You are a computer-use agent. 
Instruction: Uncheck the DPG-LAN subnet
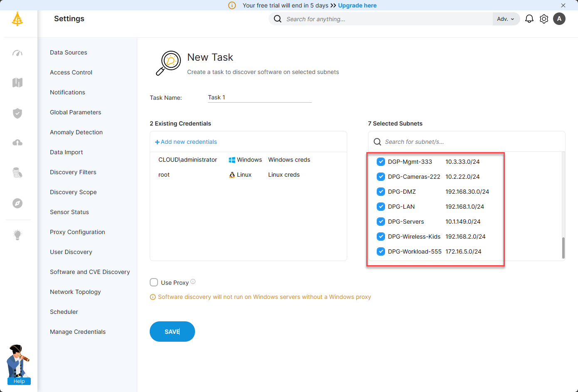coord(381,207)
